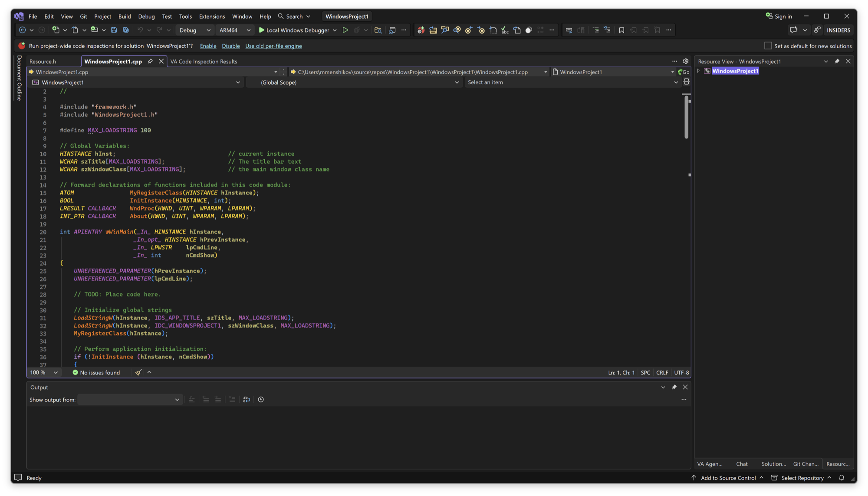Click the send feedback icon
This screenshot has width=868, height=496.
[793, 30]
